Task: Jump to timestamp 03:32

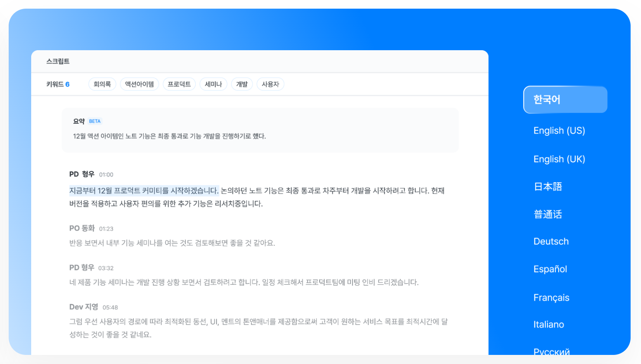Action: (106, 268)
